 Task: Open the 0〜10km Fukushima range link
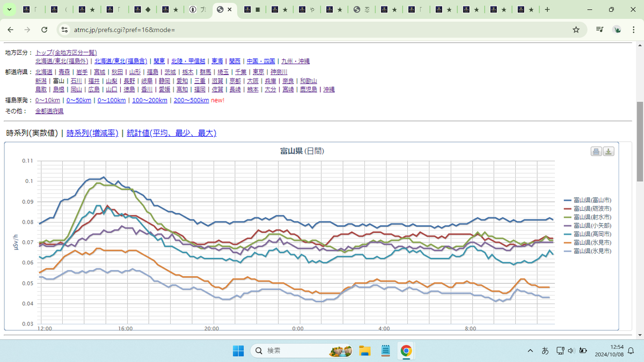click(48, 100)
